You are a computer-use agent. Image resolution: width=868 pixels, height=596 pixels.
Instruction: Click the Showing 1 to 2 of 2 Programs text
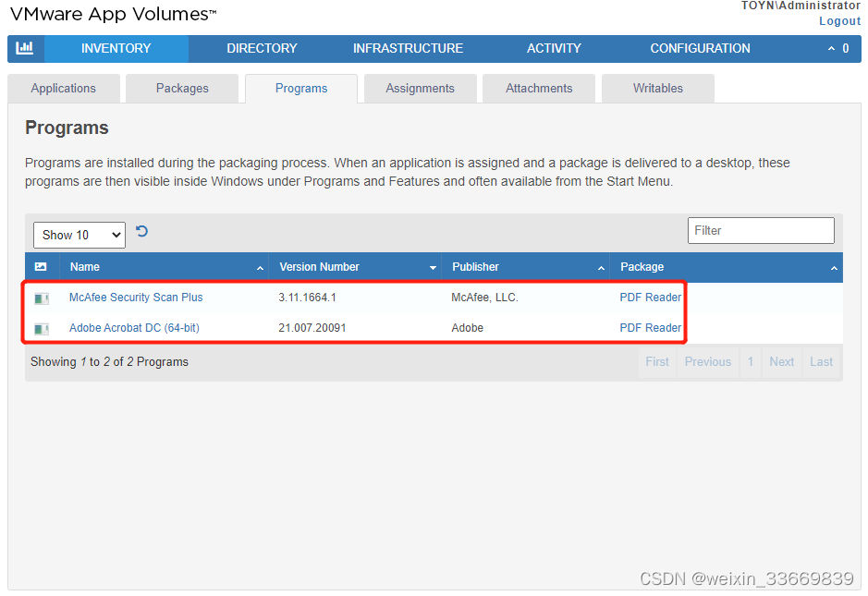[110, 362]
